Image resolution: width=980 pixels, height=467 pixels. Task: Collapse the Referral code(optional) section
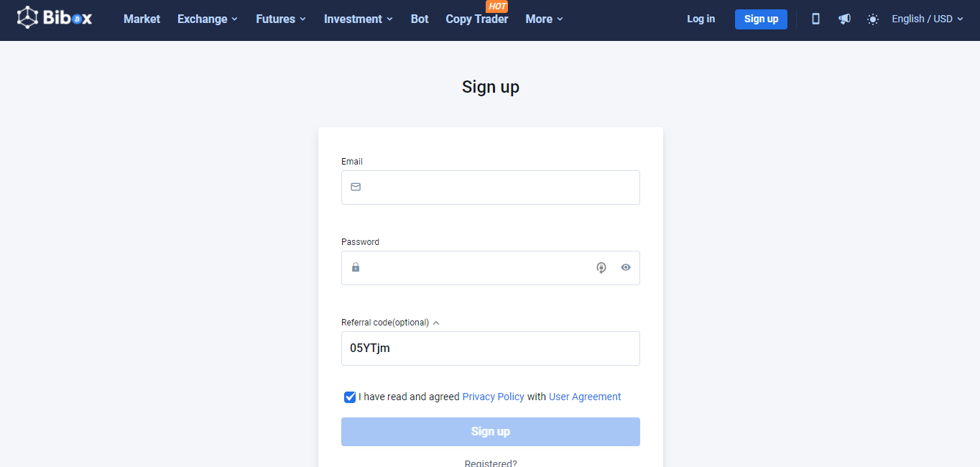436,323
